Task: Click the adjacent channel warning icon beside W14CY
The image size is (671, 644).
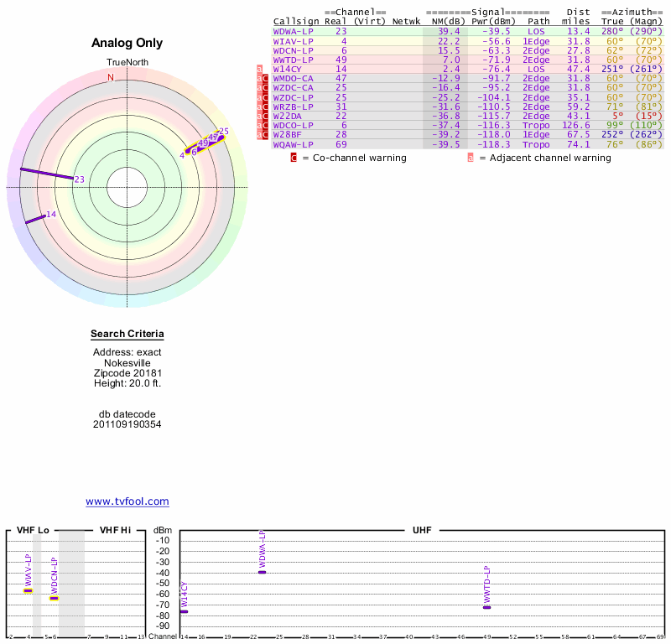Action: pyautogui.click(x=259, y=68)
